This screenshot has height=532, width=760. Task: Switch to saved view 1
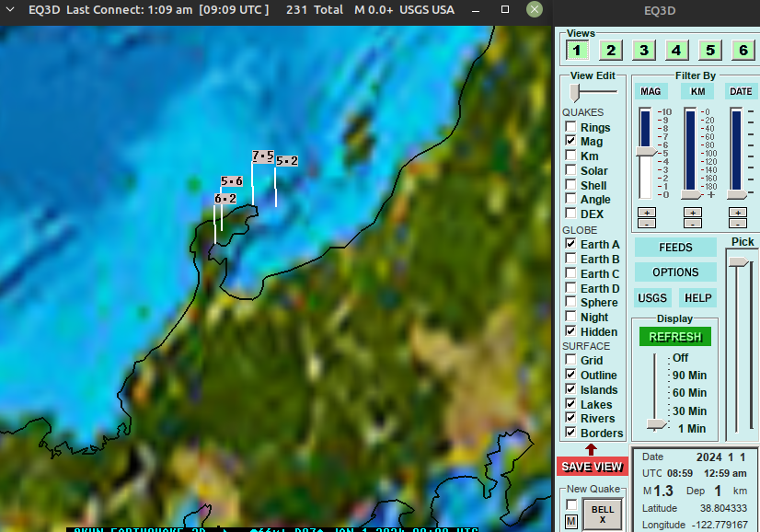pos(577,50)
